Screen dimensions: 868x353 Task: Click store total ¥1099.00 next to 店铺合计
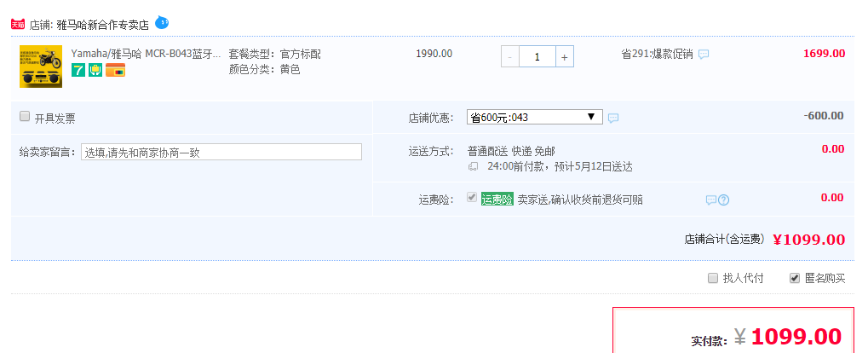808,240
